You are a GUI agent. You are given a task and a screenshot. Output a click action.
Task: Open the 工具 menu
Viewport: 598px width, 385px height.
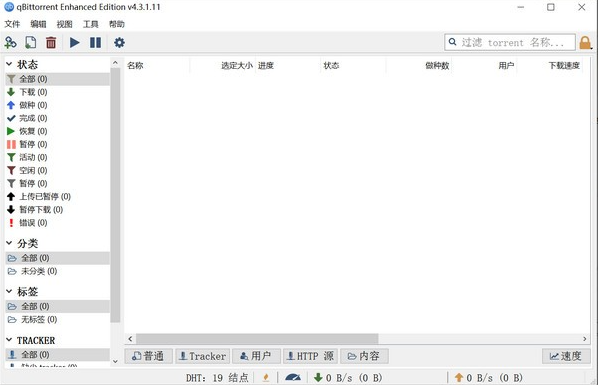pyautogui.click(x=90, y=24)
